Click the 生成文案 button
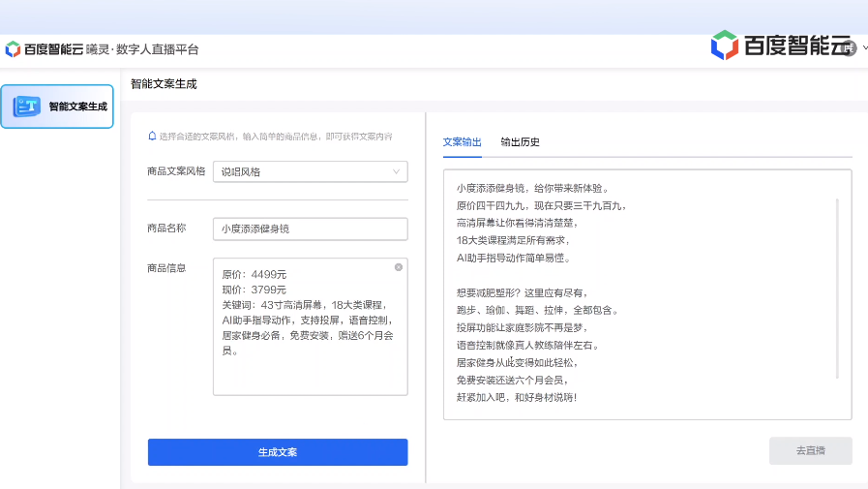Image resolution: width=868 pixels, height=489 pixels. click(278, 452)
